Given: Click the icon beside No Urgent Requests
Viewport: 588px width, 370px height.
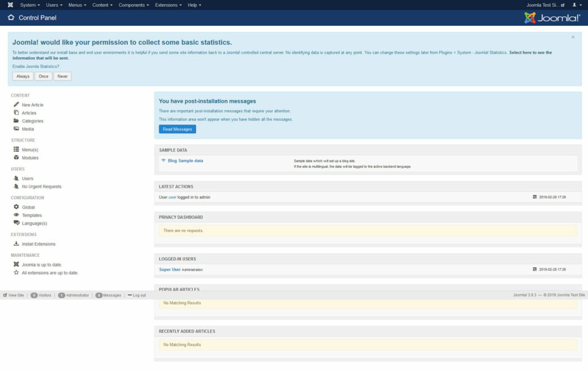Looking at the screenshot, I should tap(16, 186).
